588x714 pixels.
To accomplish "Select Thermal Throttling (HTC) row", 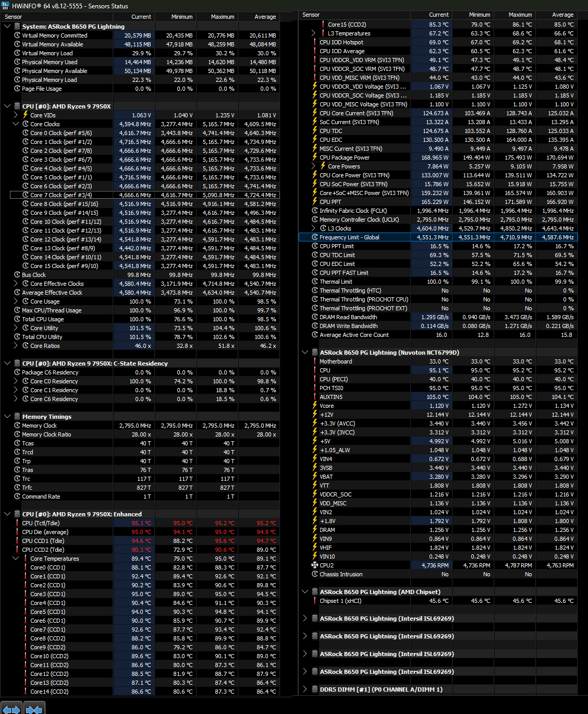I will point(438,291).
